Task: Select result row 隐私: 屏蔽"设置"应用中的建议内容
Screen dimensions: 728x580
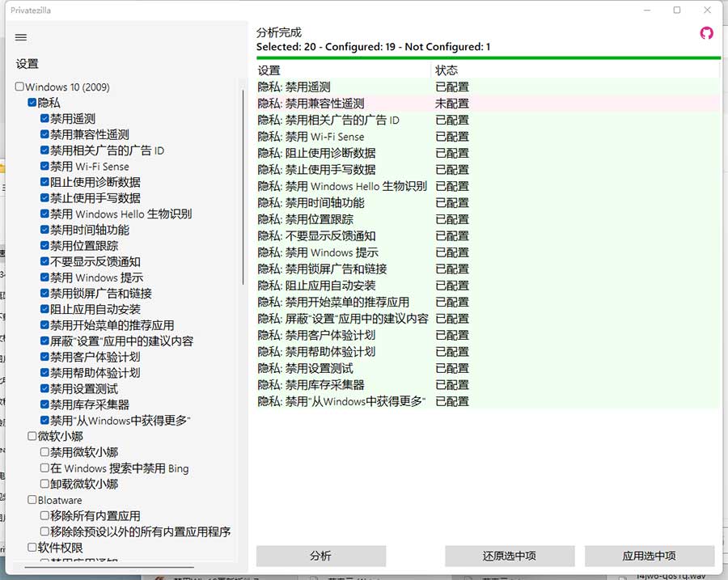Action: click(x=488, y=319)
